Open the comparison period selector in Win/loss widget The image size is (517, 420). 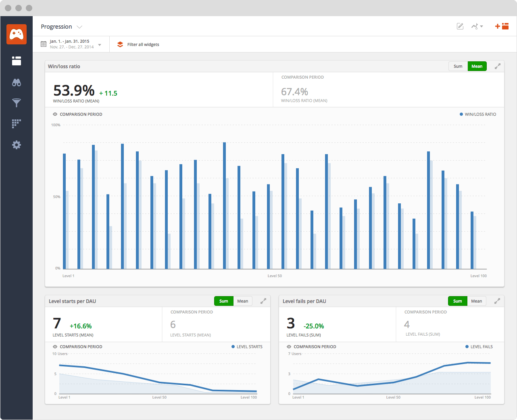(x=77, y=114)
